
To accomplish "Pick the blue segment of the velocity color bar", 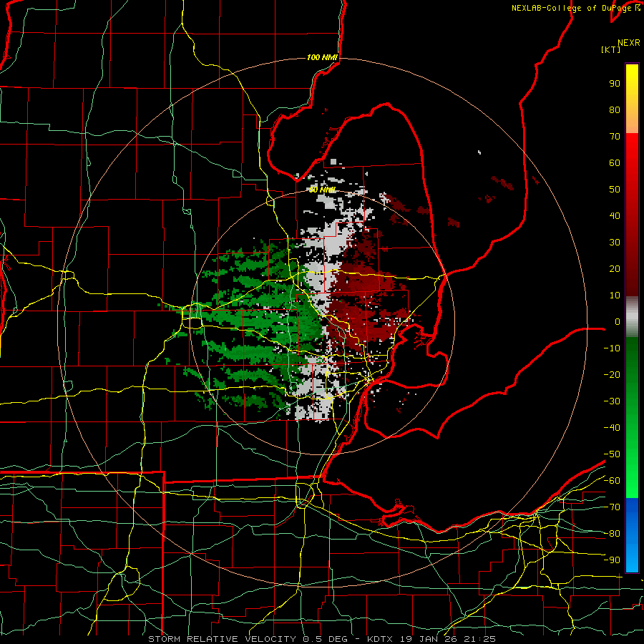I will click(x=632, y=535).
